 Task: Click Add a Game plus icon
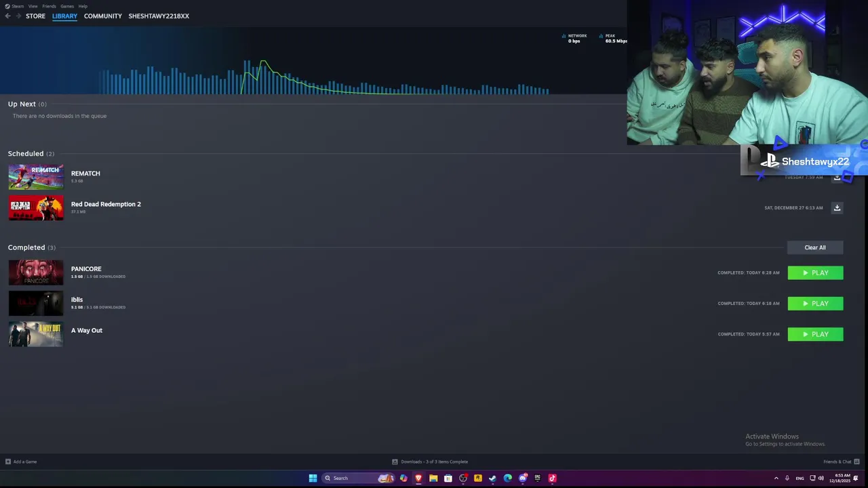[7, 462]
